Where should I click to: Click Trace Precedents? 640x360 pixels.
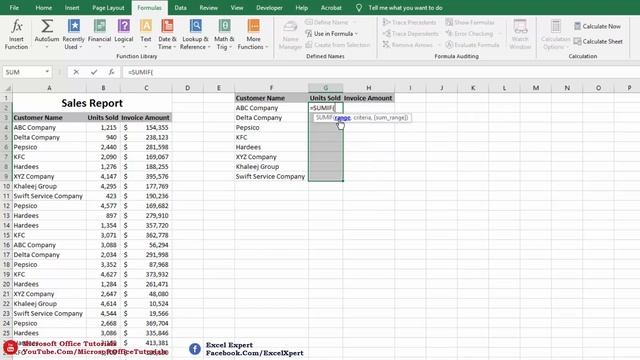point(409,22)
